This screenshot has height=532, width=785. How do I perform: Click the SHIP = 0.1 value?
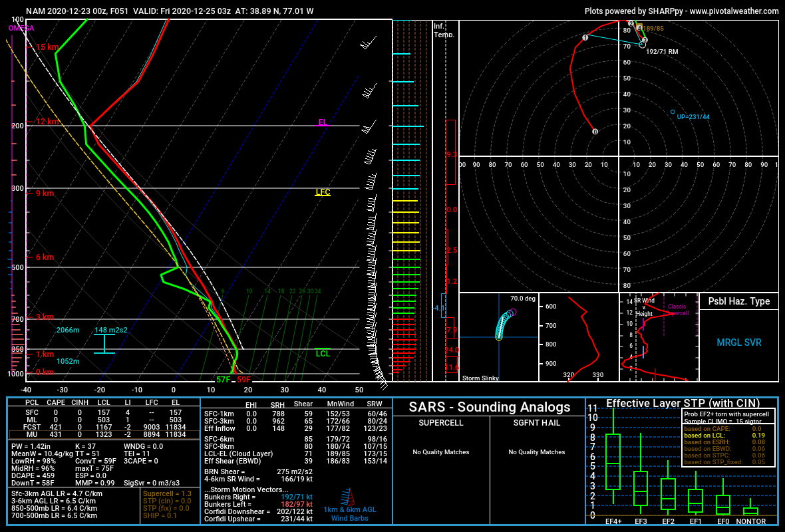click(x=160, y=515)
